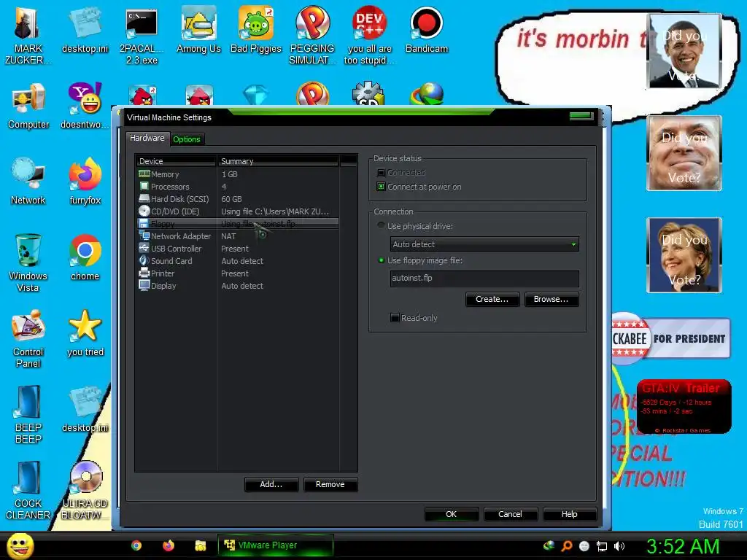Select the Floppy device row
Viewport: 747px width, 560px height.
click(x=239, y=224)
